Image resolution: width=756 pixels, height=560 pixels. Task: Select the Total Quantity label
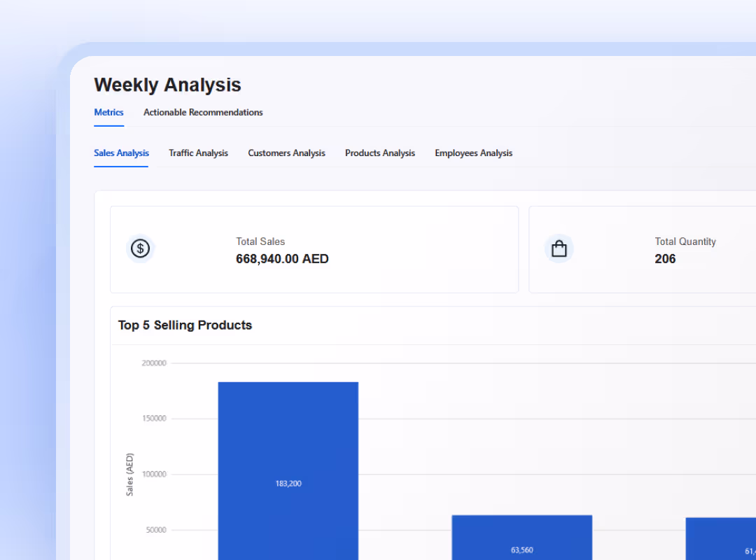pyautogui.click(x=685, y=241)
